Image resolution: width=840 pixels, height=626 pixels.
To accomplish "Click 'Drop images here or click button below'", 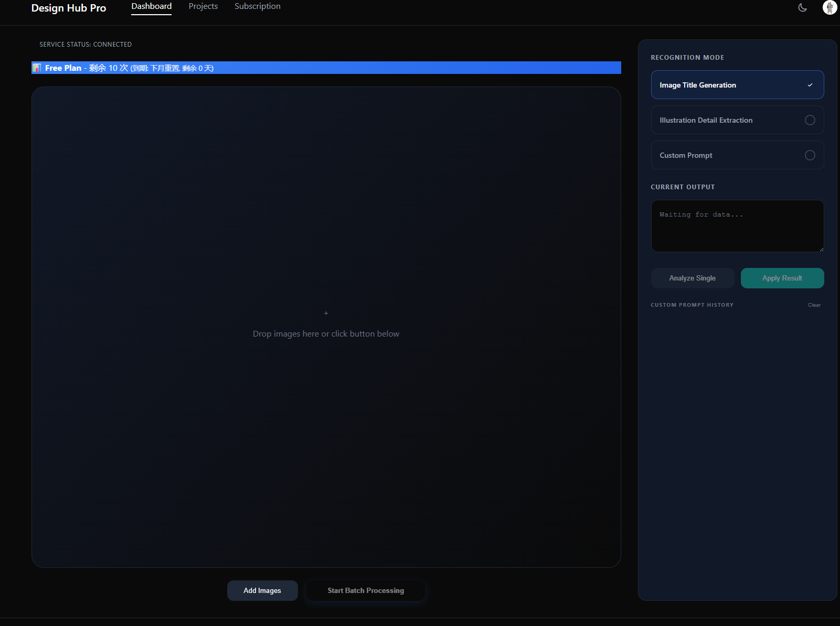I will (326, 333).
